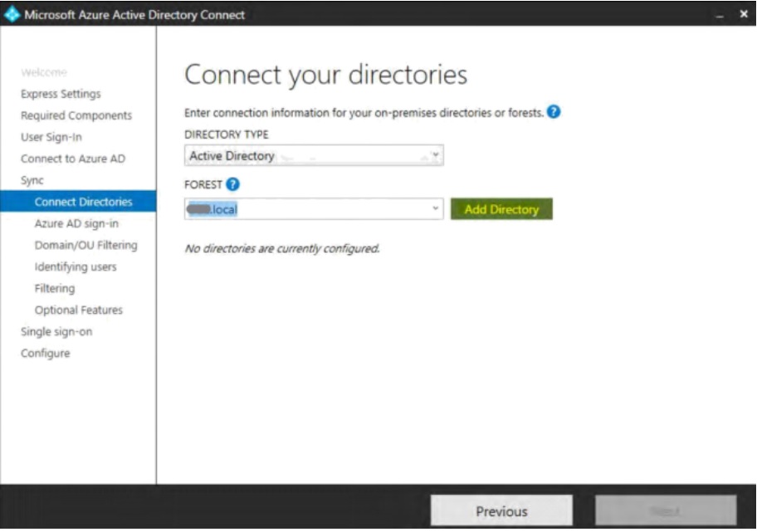Click the DIRECTORY TYPE label
Screen dimensions: 757x532
[227, 134]
